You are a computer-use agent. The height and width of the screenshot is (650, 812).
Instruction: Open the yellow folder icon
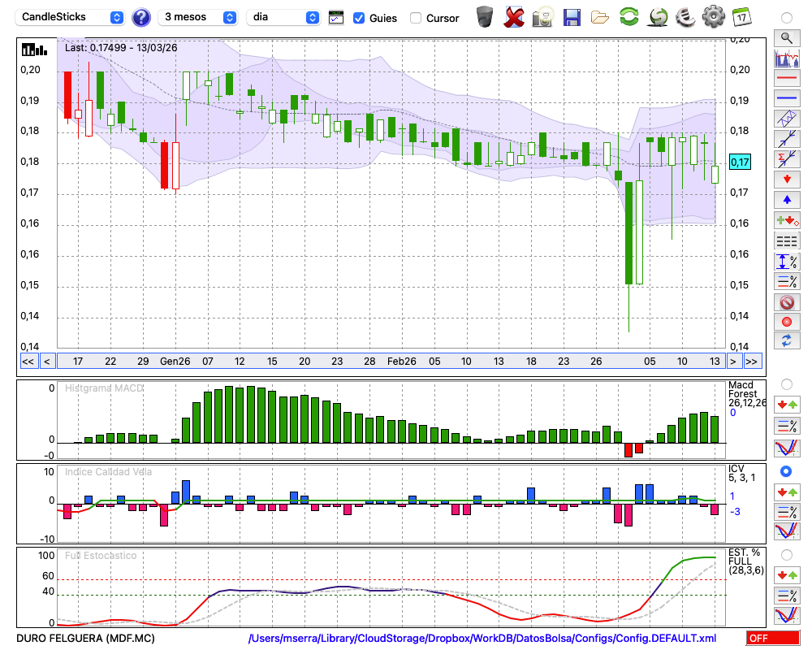pyautogui.click(x=600, y=16)
